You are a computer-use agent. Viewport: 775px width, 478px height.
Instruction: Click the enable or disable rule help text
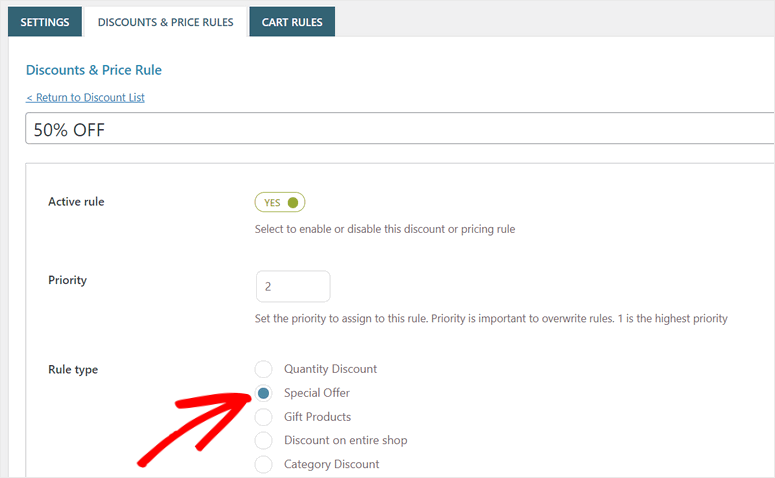pyautogui.click(x=385, y=229)
